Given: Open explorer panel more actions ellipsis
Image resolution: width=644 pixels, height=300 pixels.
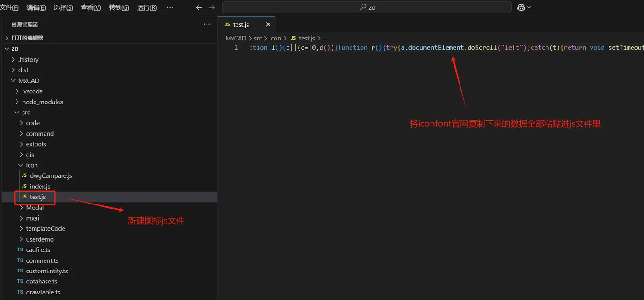Looking at the screenshot, I should pyautogui.click(x=207, y=24).
